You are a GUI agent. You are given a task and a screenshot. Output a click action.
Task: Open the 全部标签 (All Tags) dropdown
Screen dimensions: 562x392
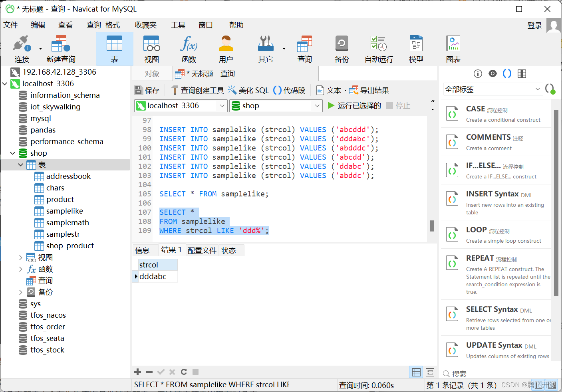click(493, 89)
